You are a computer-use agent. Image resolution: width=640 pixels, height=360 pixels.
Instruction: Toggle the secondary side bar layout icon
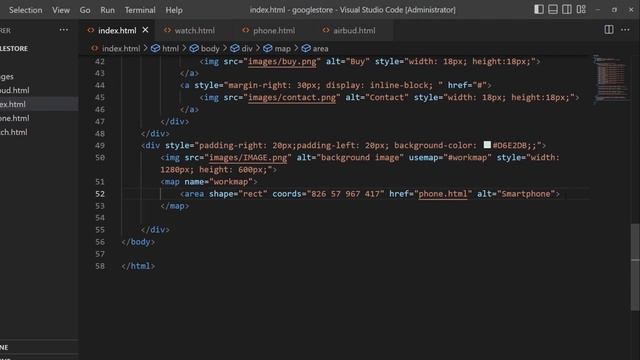(x=567, y=9)
